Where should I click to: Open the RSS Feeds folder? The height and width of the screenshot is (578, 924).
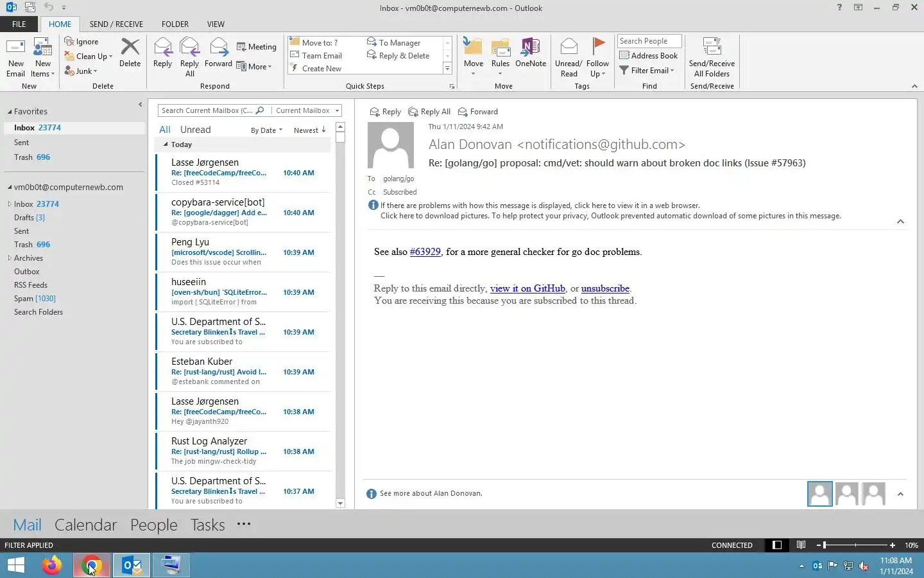pos(74,285)
